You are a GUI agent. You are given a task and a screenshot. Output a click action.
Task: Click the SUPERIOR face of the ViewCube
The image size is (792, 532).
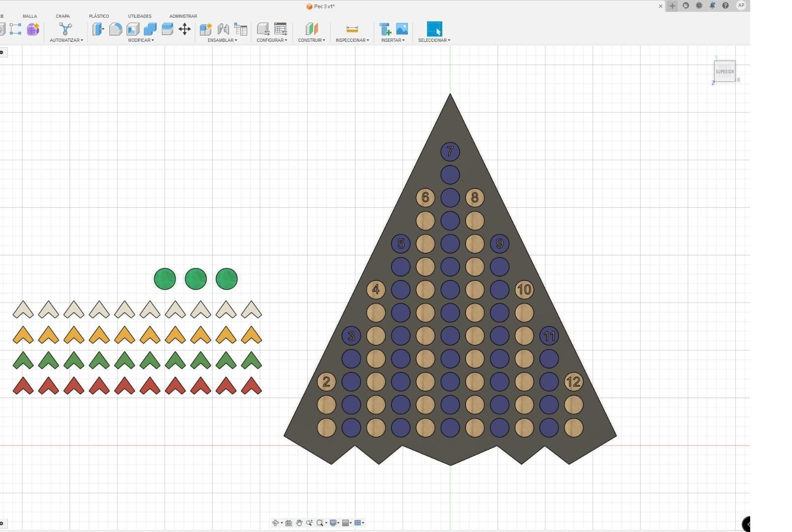pyautogui.click(x=725, y=71)
